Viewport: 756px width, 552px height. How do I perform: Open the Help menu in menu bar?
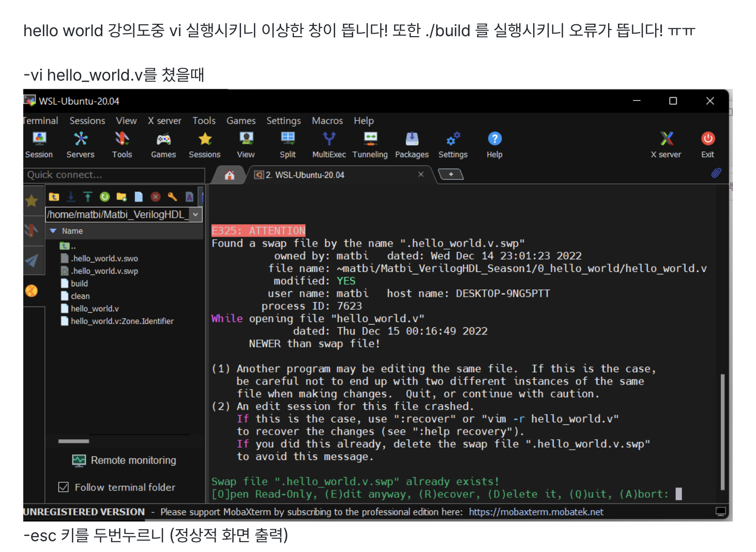(364, 120)
